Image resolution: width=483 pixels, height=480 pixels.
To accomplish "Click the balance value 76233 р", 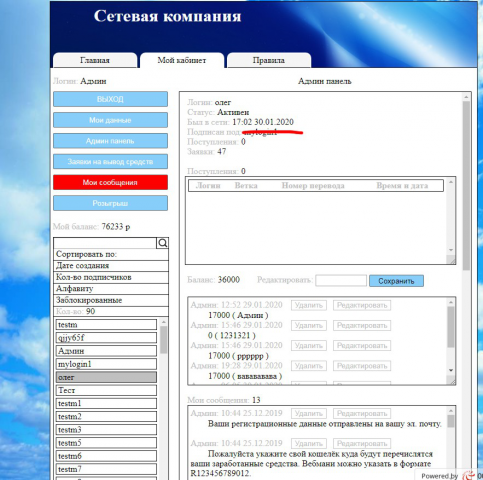I will click(116, 227).
